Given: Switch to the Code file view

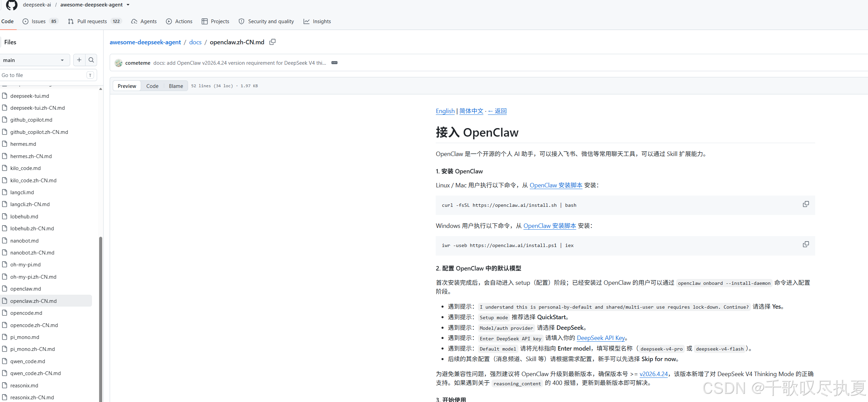Looking at the screenshot, I should point(152,86).
